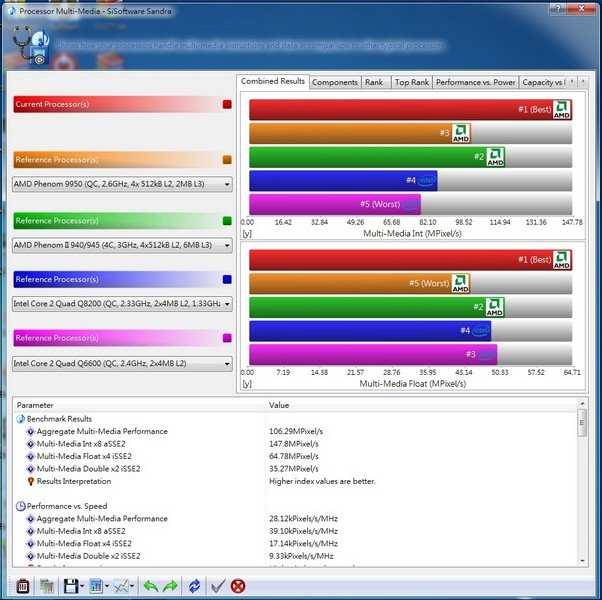This screenshot has width=602, height=600.
Task: Click the 28.12kPixels/s/MHz value
Action: [x=303, y=519]
